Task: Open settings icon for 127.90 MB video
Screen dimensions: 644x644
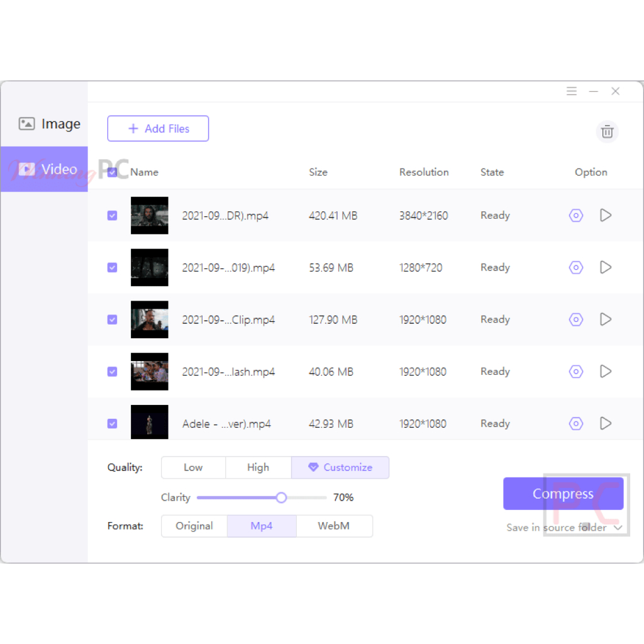Action: tap(575, 319)
